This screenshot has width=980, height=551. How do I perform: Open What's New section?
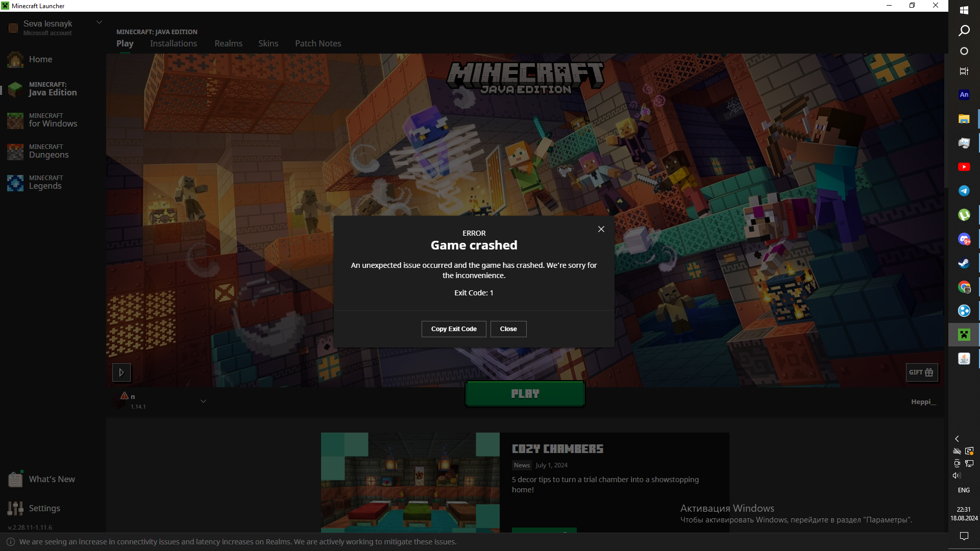tap(52, 479)
